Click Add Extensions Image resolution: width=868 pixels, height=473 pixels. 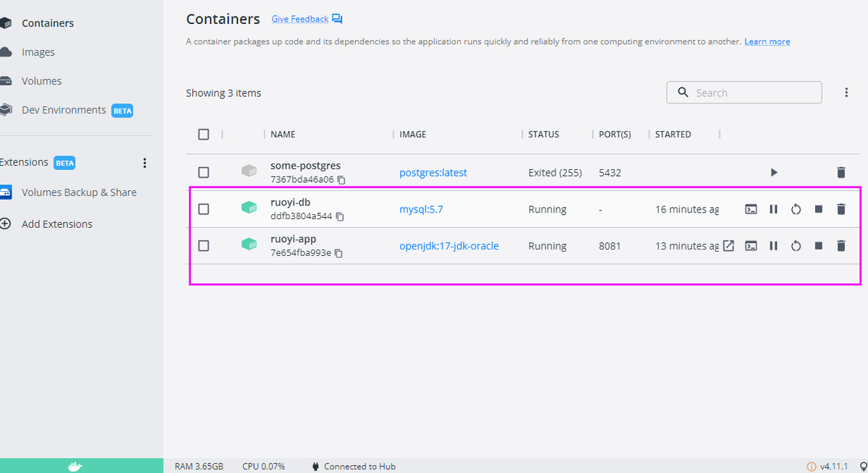[x=57, y=224]
